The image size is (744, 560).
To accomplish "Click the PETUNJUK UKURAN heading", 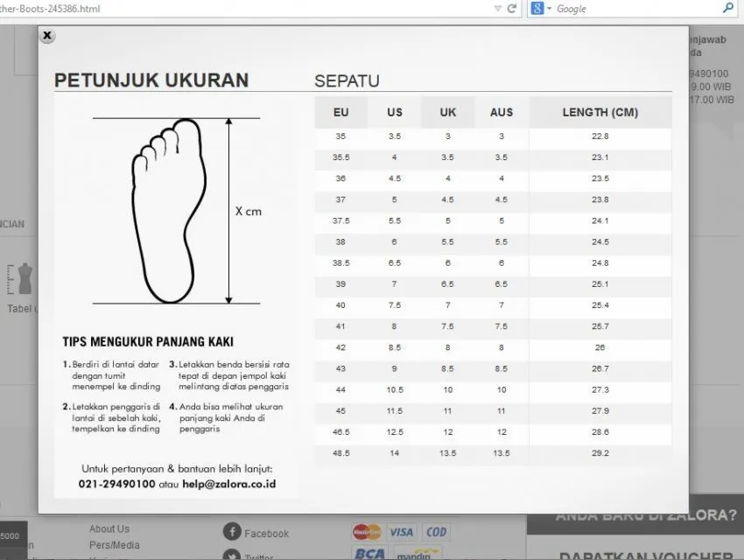I will pos(151,80).
